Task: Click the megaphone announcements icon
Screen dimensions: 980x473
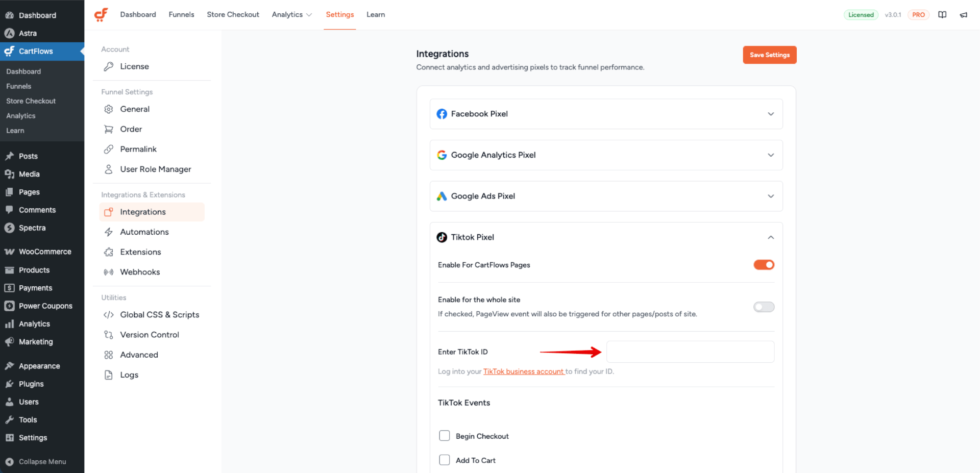Action: 963,15
